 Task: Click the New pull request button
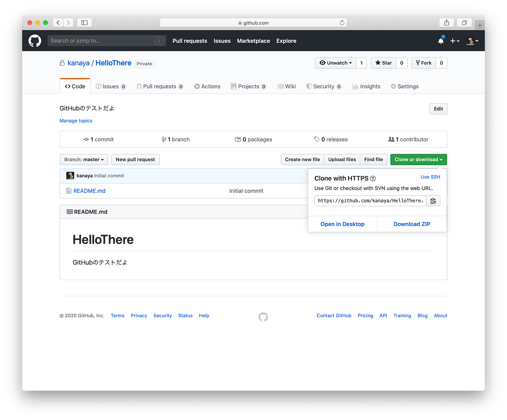click(135, 160)
